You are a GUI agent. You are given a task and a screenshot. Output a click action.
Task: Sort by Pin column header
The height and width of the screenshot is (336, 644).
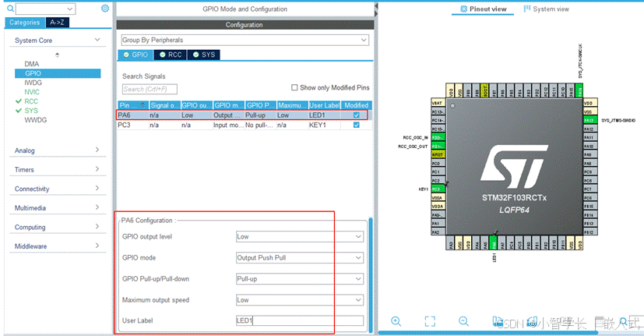[x=132, y=105]
